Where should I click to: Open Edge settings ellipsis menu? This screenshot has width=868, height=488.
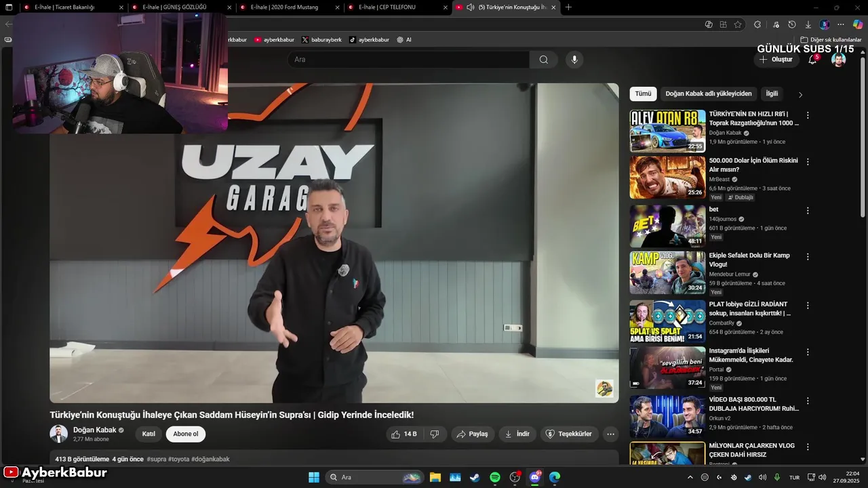coord(841,24)
